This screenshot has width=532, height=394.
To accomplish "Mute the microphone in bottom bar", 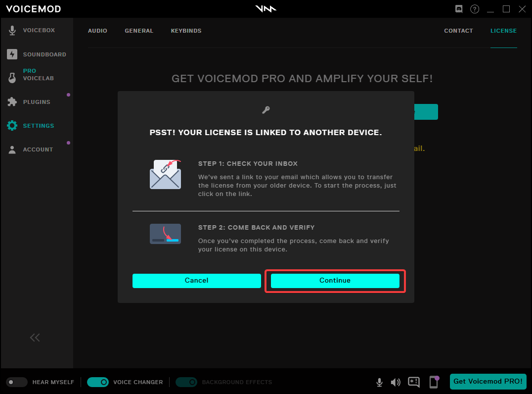I will click(x=380, y=382).
